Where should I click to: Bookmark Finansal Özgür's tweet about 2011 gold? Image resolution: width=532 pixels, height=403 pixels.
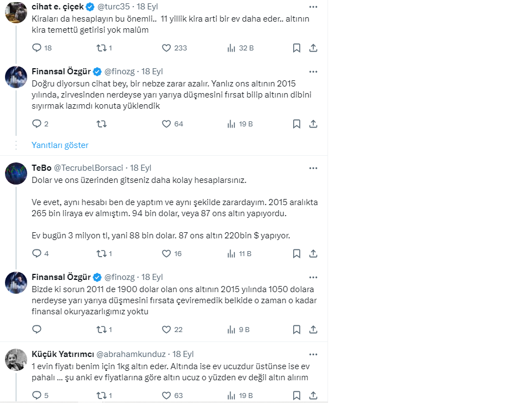point(296,330)
